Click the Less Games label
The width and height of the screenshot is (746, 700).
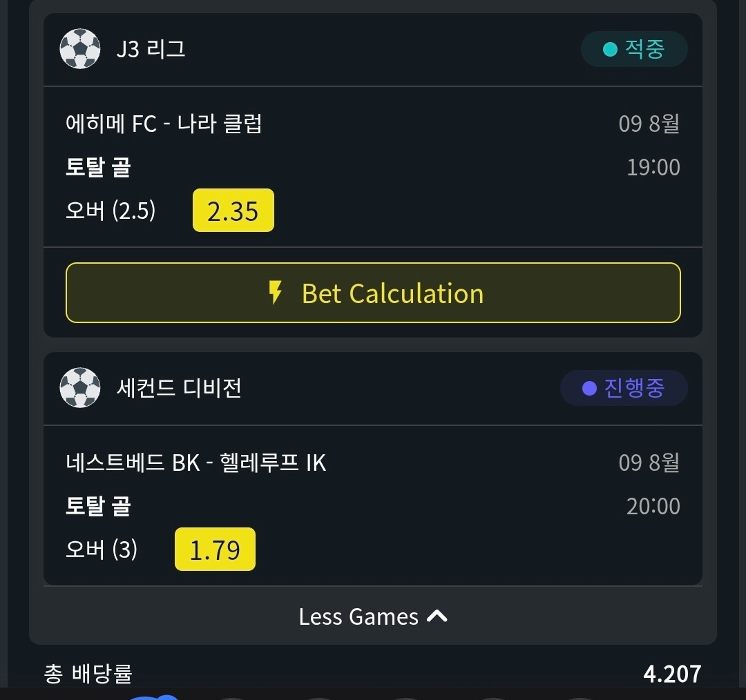click(x=358, y=616)
